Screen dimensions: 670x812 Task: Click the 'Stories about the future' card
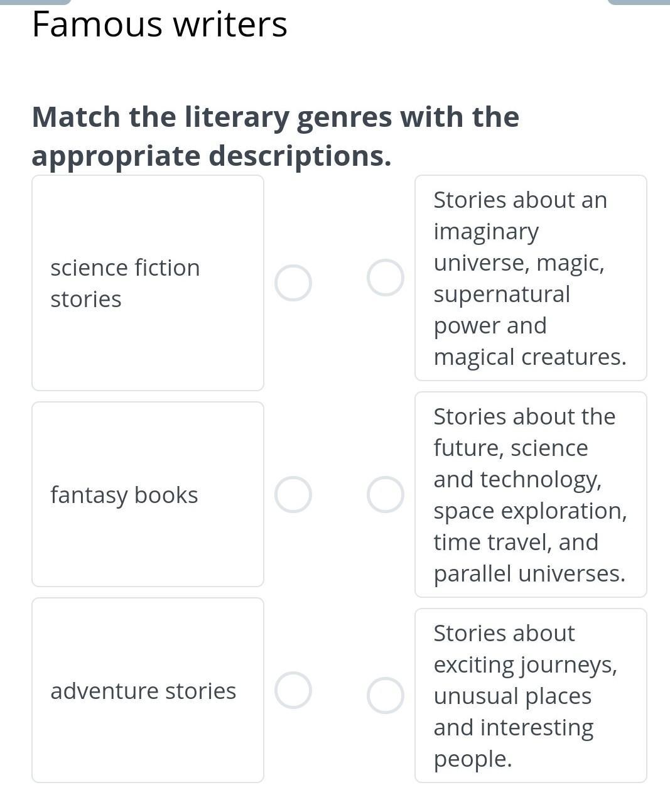coord(531,494)
